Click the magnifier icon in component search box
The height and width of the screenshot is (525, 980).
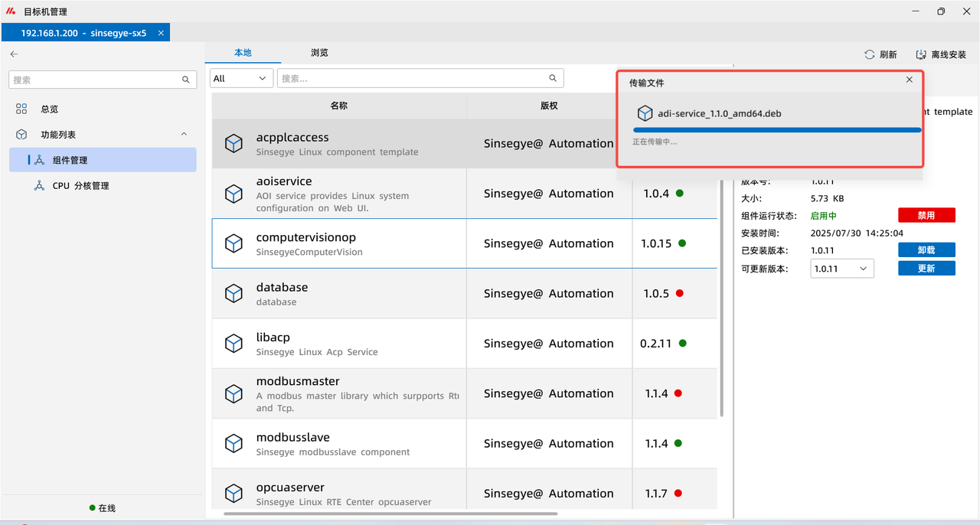click(553, 78)
